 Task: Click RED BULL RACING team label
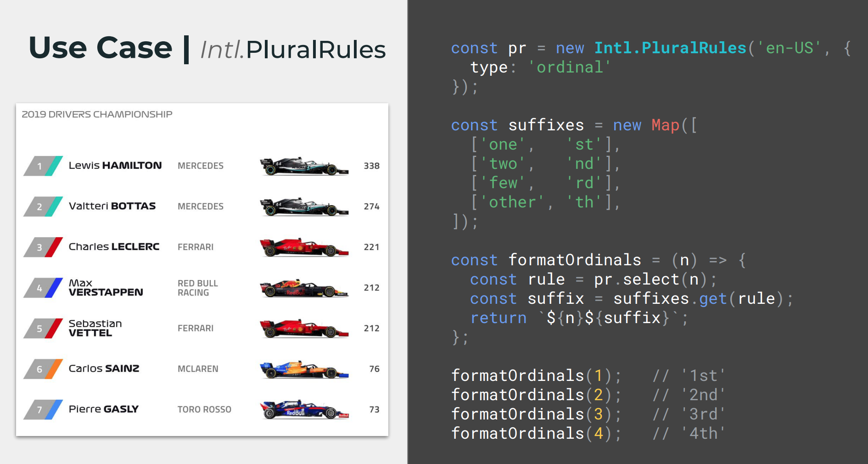point(198,288)
